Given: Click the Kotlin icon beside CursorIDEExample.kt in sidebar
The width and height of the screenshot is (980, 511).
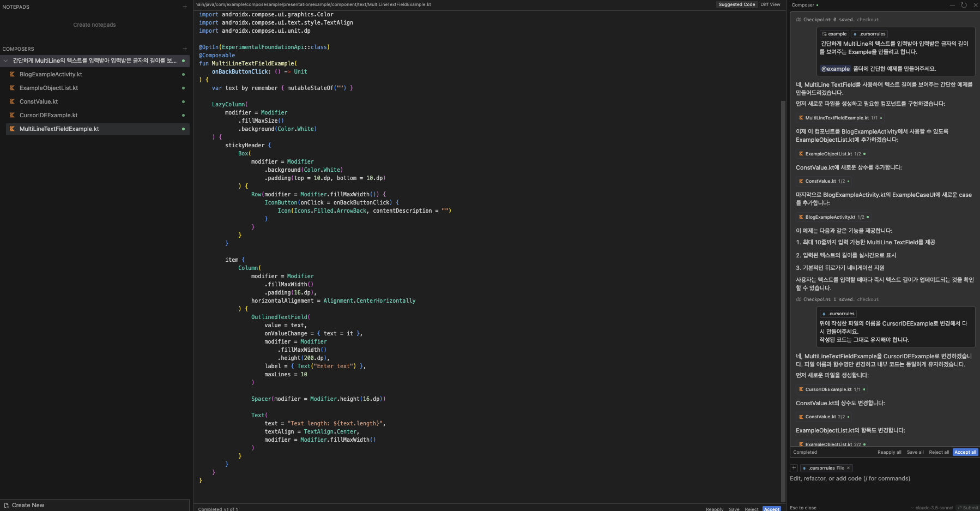Looking at the screenshot, I should click(12, 115).
